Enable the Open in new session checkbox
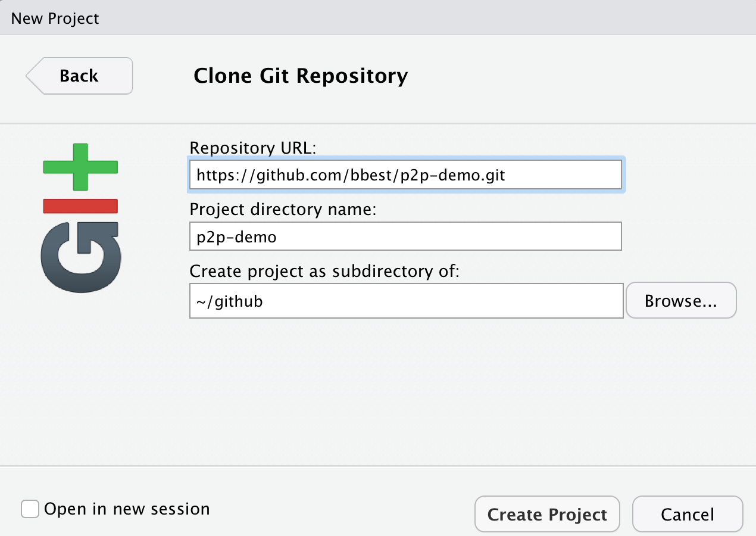The image size is (756, 536). pyautogui.click(x=30, y=509)
